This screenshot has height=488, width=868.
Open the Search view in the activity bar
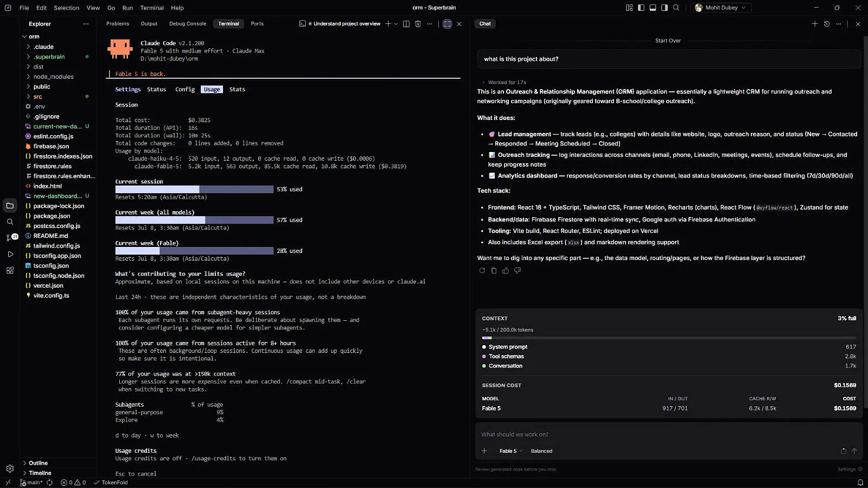[x=10, y=221]
